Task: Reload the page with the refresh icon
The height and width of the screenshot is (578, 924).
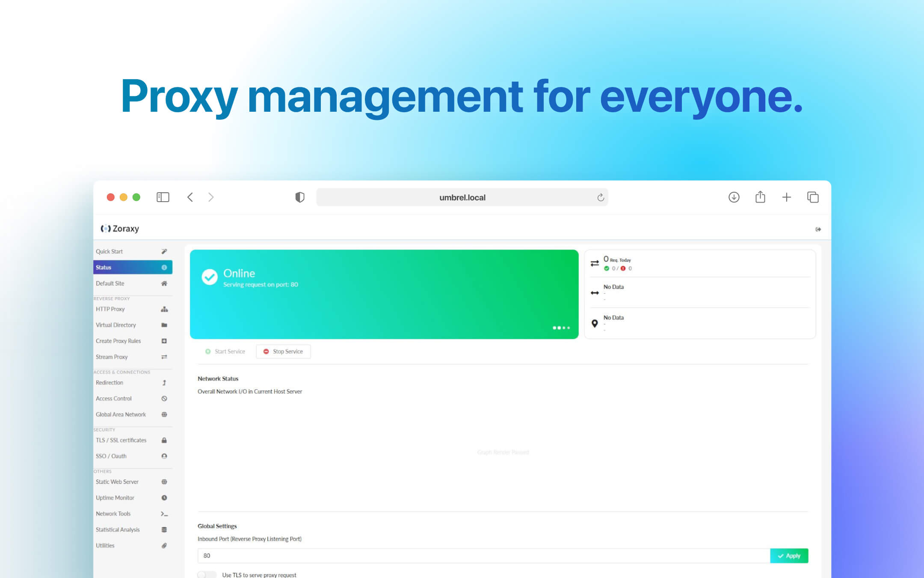Action: click(600, 197)
